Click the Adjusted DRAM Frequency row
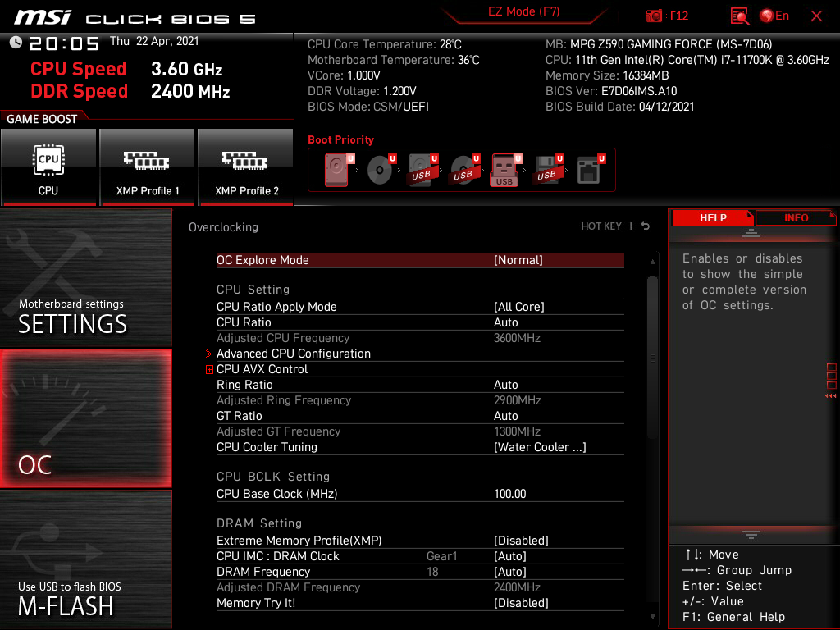Screen dimensions: 840x630 (420, 587)
